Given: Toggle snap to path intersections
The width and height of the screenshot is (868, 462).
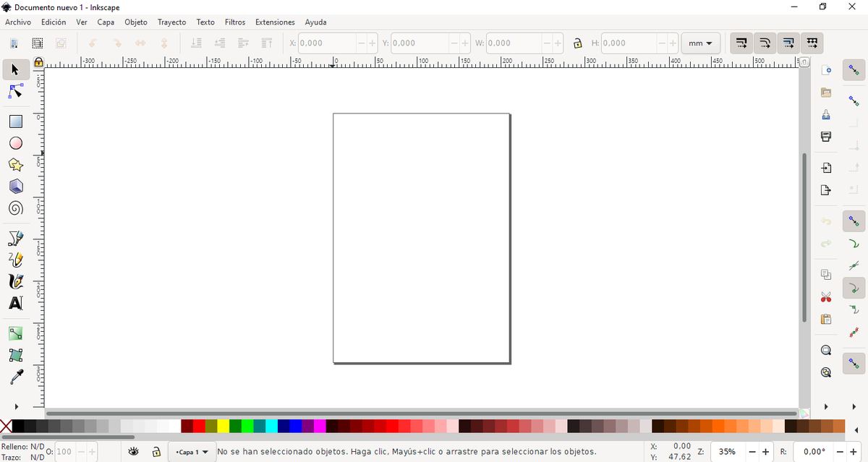Looking at the screenshot, I should (854, 266).
